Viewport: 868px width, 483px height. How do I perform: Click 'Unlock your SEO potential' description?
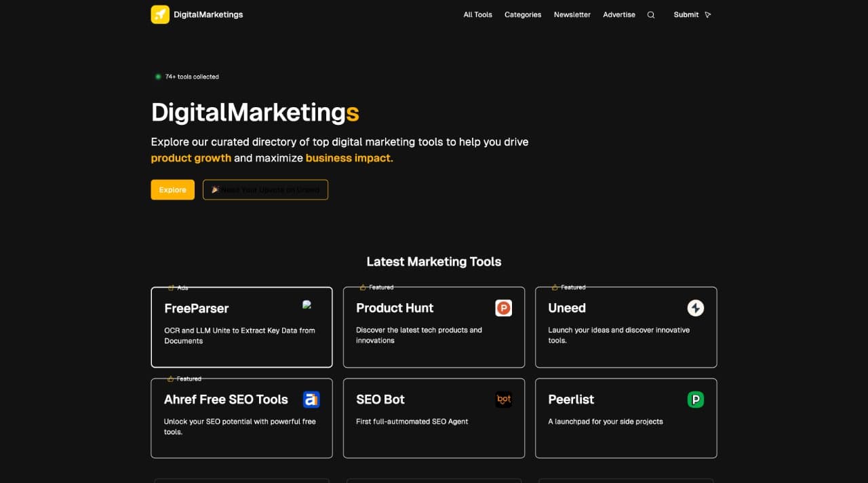239,427
